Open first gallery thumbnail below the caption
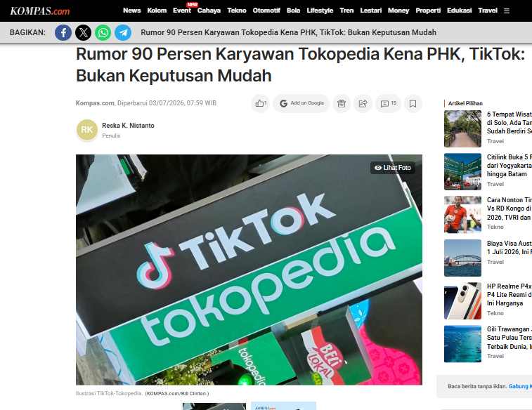This screenshot has width=532, height=410. coord(214,406)
